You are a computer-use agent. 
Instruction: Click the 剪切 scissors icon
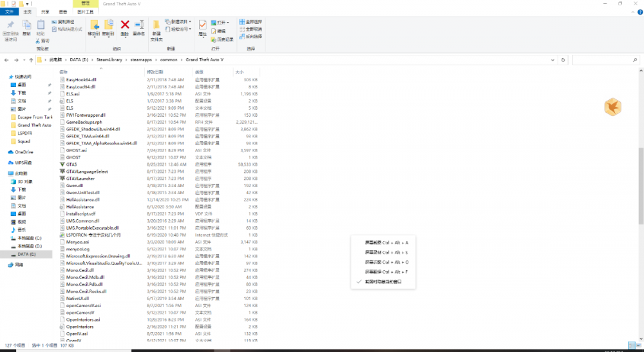38,41
